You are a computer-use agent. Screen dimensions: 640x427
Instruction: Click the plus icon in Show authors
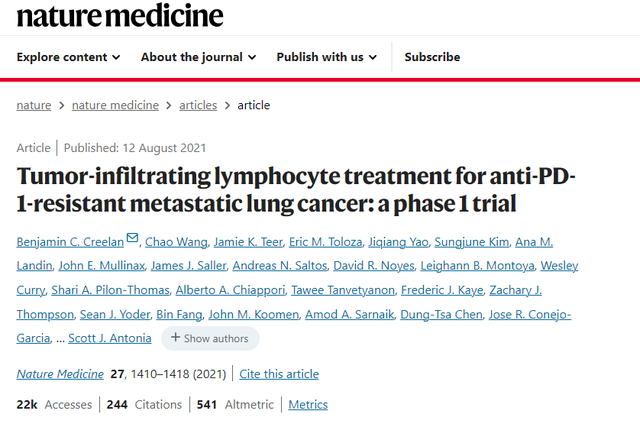pos(175,337)
